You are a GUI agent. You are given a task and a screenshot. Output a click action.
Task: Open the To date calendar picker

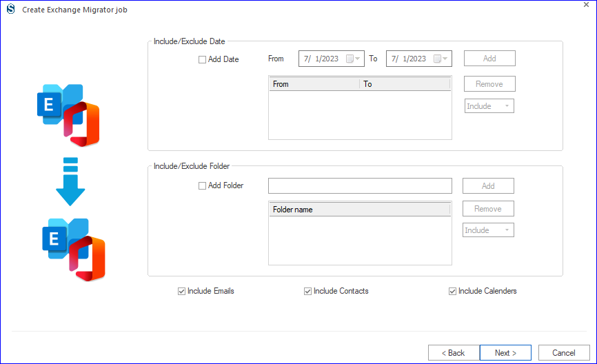[x=441, y=59]
